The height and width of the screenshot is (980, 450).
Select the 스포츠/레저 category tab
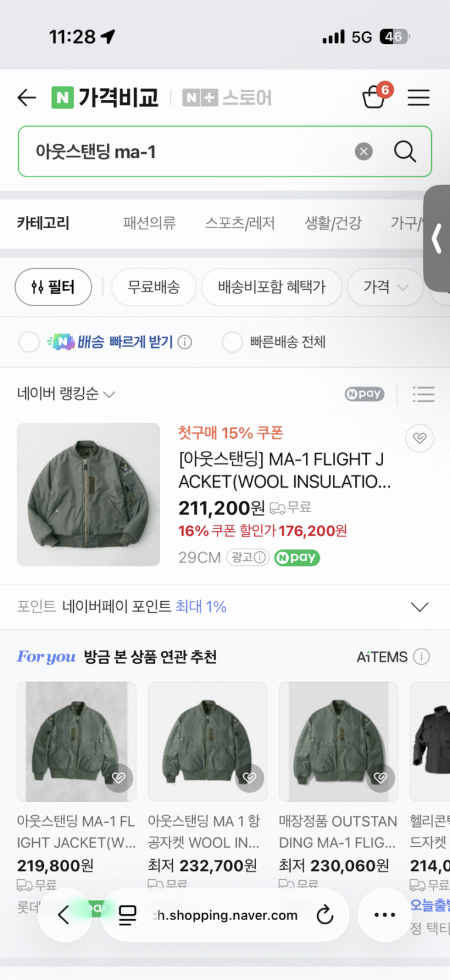click(x=240, y=223)
